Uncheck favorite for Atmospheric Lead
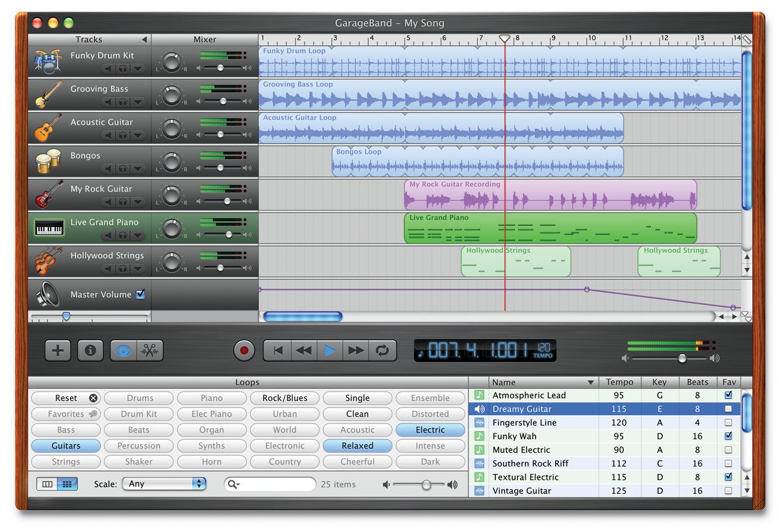779x532 pixels. coord(728,394)
